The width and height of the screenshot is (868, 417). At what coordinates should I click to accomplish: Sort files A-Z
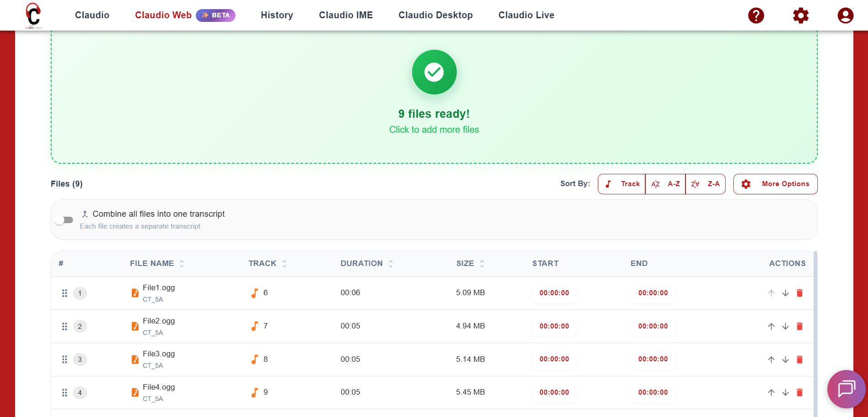[x=665, y=184]
